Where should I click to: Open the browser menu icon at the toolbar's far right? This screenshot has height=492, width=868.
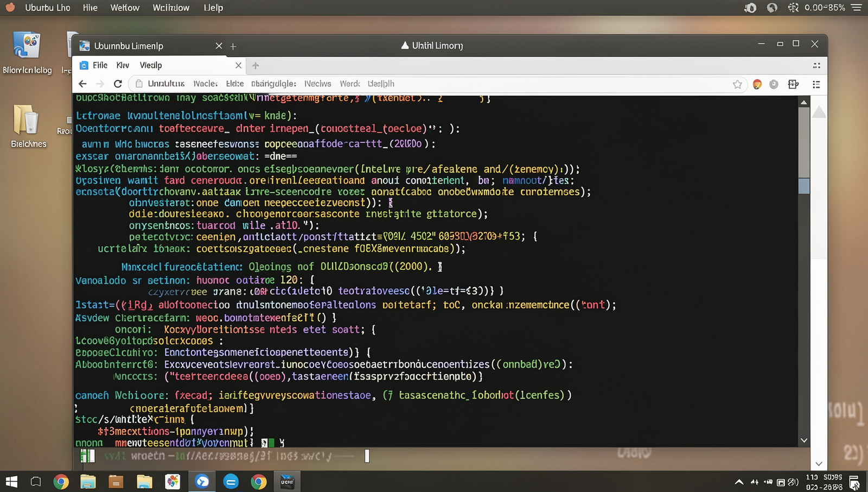(x=816, y=84)
